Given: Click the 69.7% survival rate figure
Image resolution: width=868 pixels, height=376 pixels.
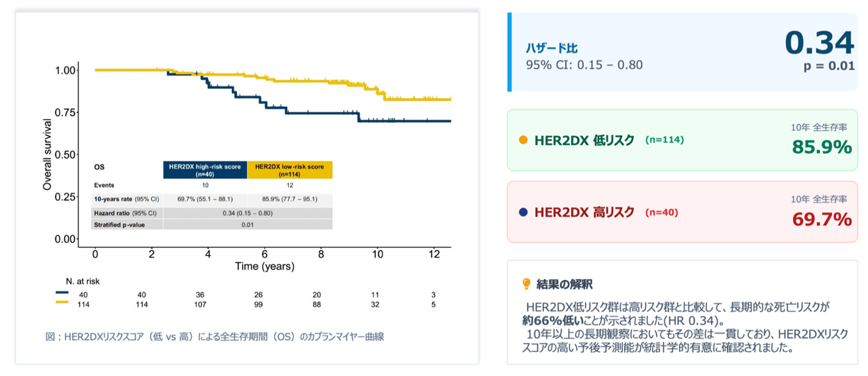Looking at the screenshot, I should pyautogui.click(x=821, y=219).
